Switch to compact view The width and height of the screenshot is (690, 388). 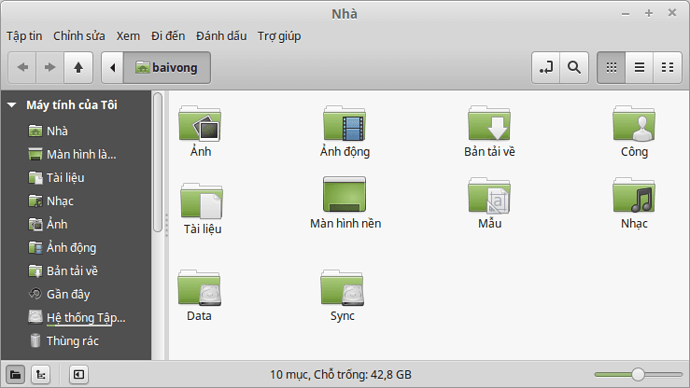point(668,67)
